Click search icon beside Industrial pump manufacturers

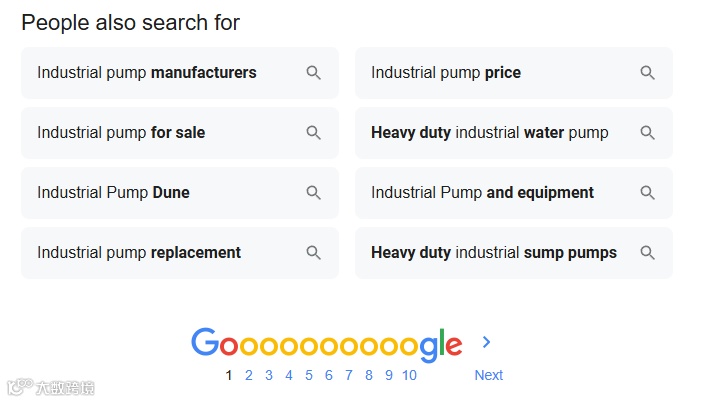pyautogui.click(x=313, y=73)
